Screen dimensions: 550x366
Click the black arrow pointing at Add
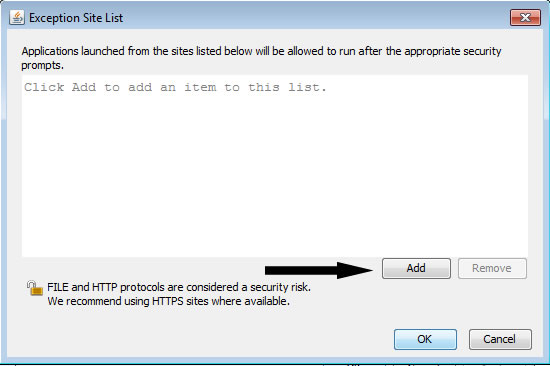tap(319, 270)
